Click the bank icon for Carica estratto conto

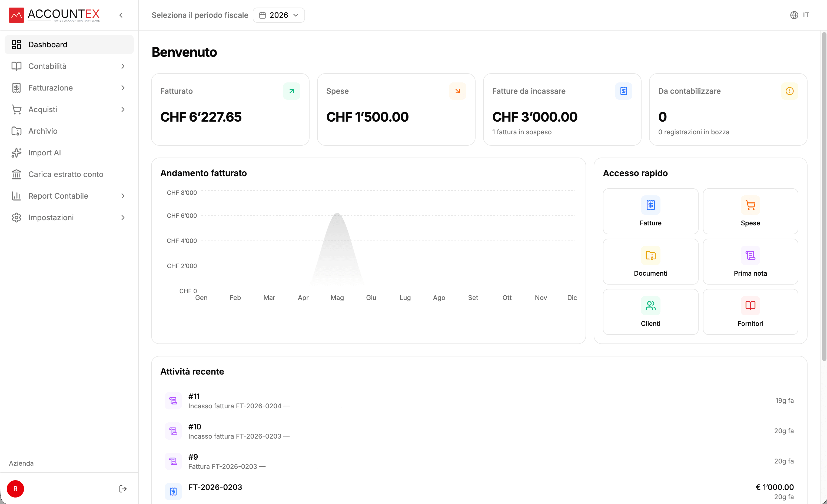pyautogui.click(x=16, y=174)
